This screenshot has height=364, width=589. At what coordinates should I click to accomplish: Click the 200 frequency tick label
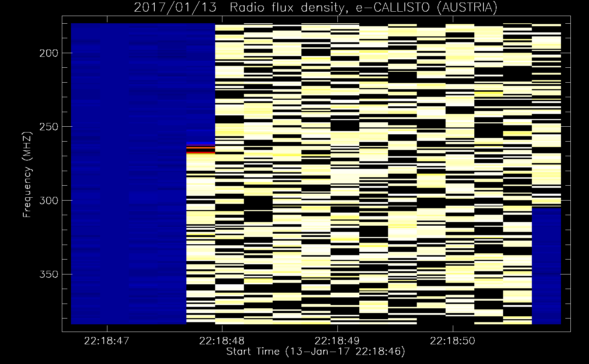tap(48, 53)
